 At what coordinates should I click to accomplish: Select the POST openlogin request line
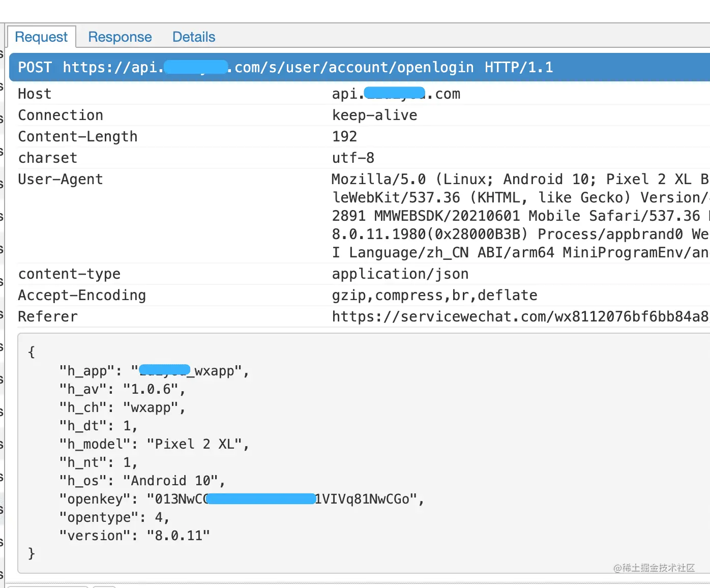[x=285, y=68]
